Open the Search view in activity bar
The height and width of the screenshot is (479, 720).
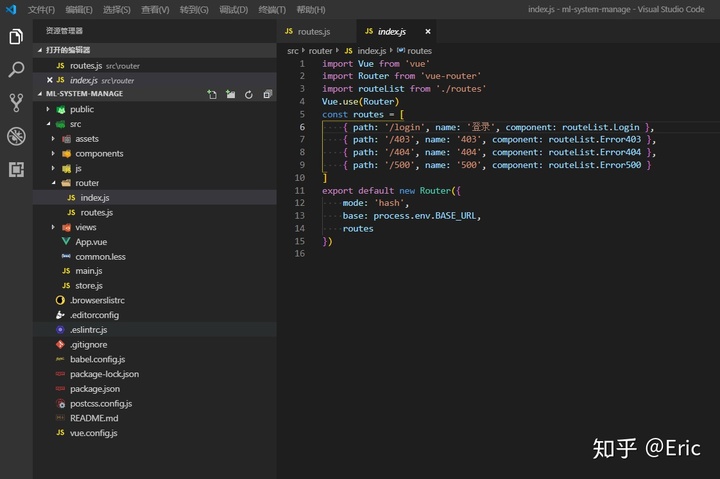click(16, 70)
